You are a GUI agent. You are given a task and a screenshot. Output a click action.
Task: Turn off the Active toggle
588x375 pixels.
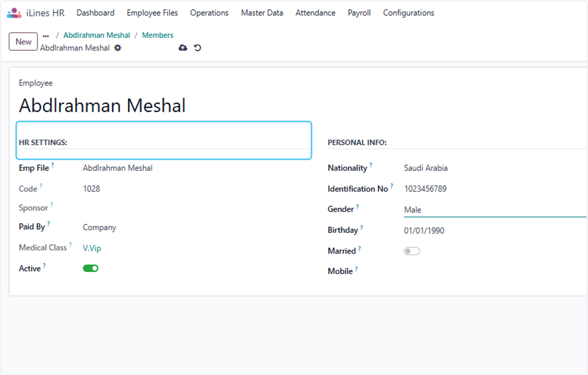point(91,268)
